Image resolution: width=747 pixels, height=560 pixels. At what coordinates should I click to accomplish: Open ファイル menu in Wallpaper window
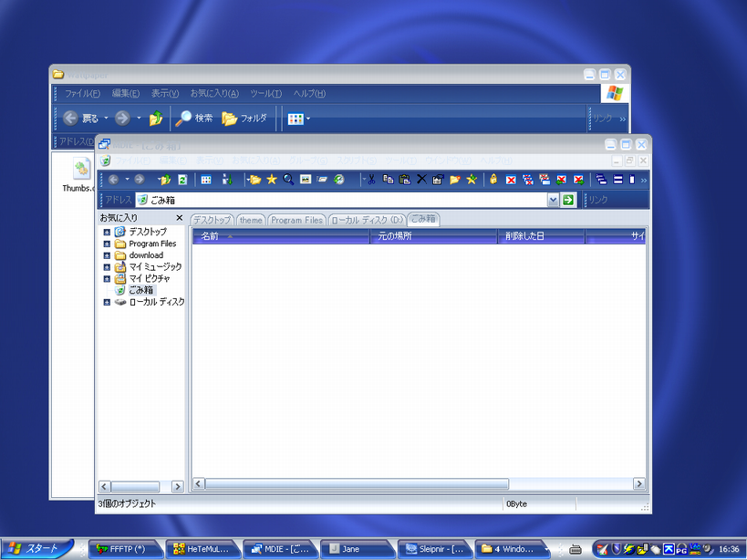point(82,93)
